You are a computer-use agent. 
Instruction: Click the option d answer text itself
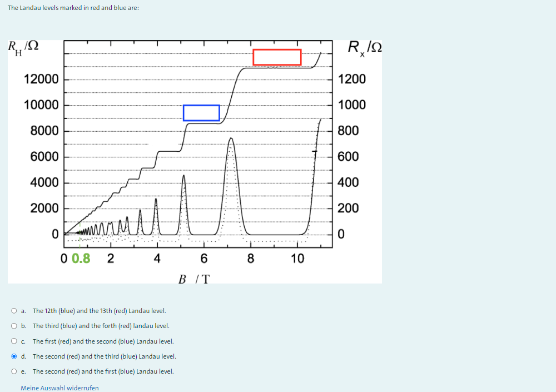[104, 356]
